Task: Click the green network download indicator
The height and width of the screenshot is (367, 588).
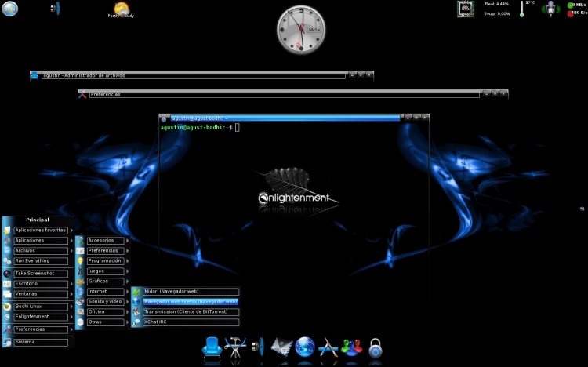Action: point(571,5)
